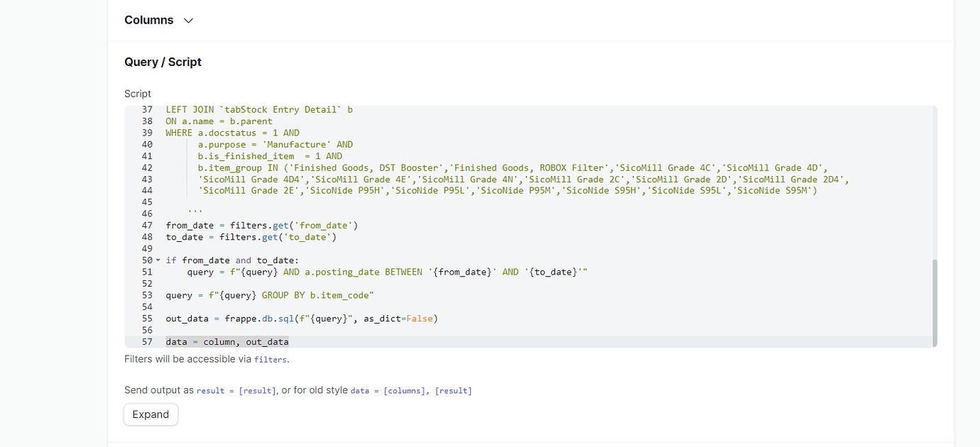
Task: Click the filters inline code link
Action: 271,360
